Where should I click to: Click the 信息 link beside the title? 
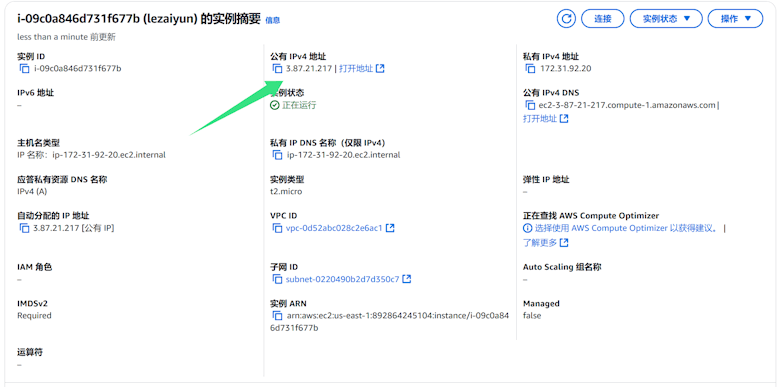(273, 20)
